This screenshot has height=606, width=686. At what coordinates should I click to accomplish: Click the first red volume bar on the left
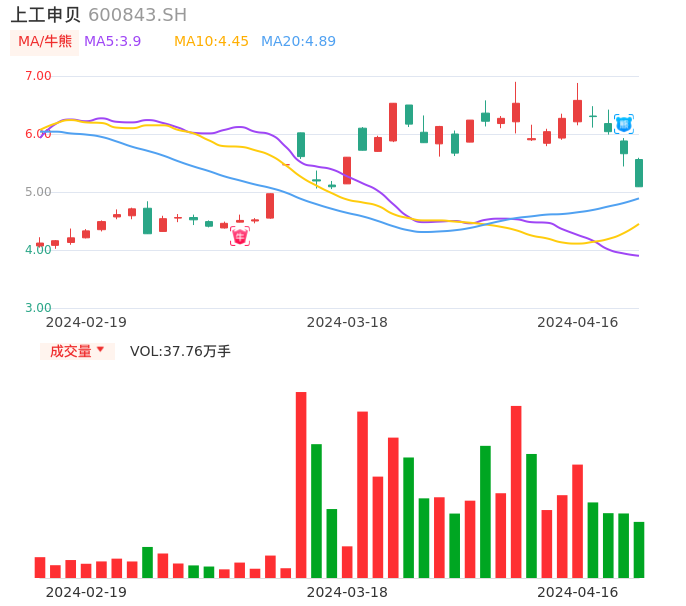tap(40, 567)
